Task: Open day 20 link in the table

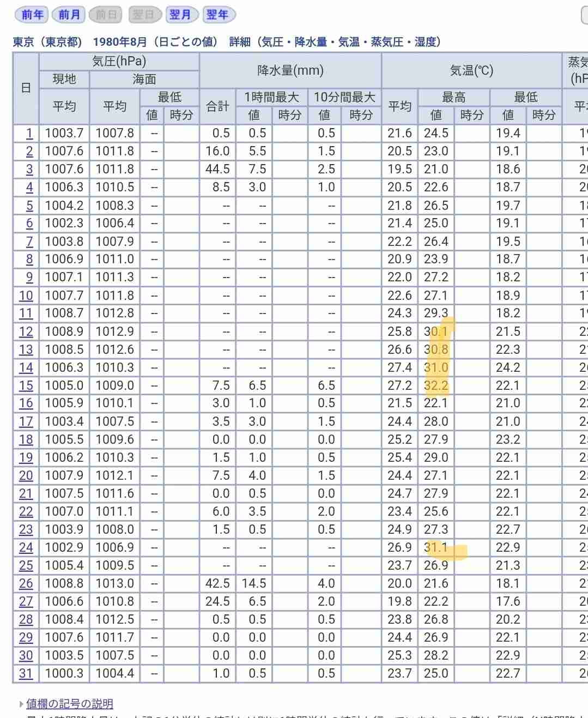Action: point(26,475)
